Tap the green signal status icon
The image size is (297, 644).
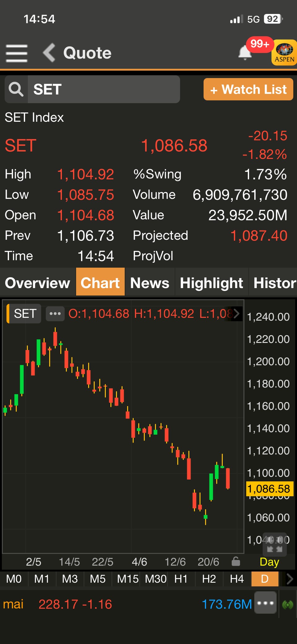click(x=288, y=604)
